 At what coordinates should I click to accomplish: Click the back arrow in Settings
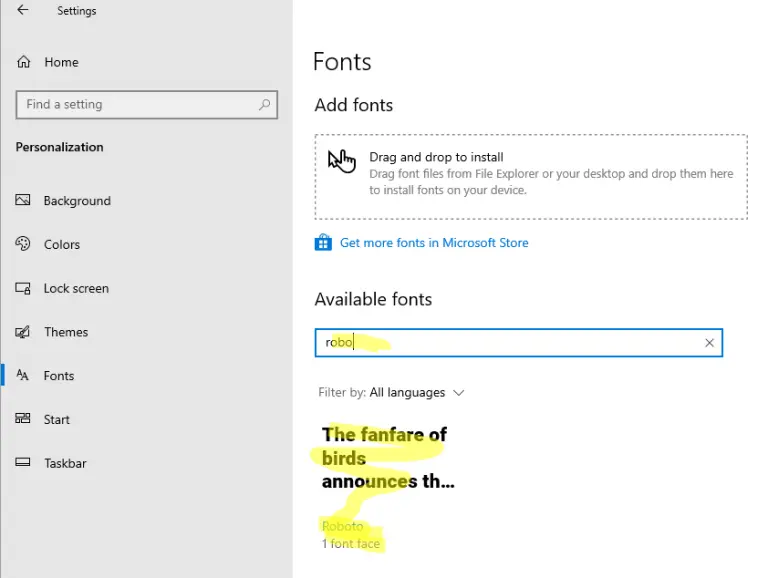pyautogui.click(x=23, y=10)
